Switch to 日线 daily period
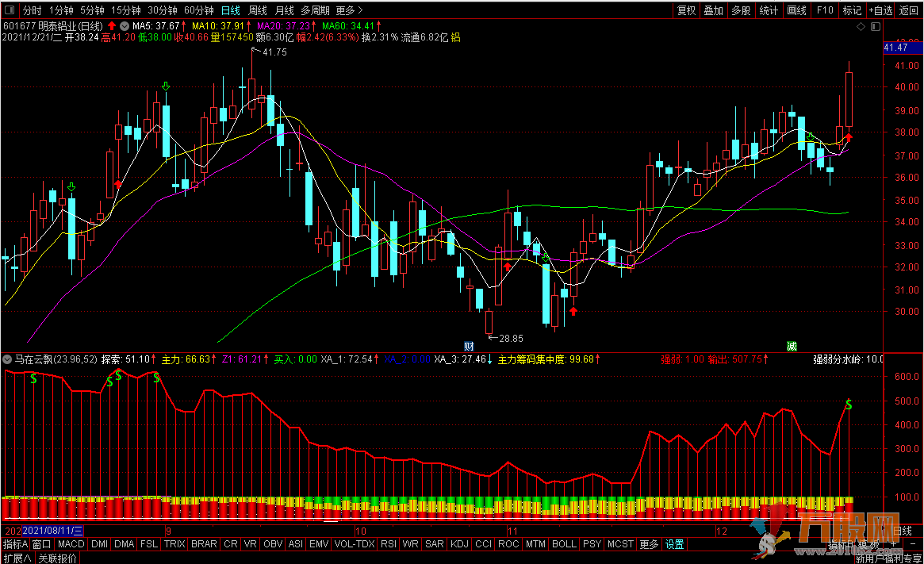 [230, 10]
